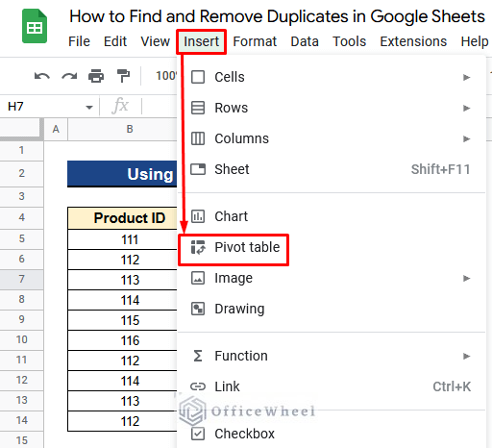Expand the Columns submenu arrow
The height and width of the screenshot is (448, 492).
point(467,138)
